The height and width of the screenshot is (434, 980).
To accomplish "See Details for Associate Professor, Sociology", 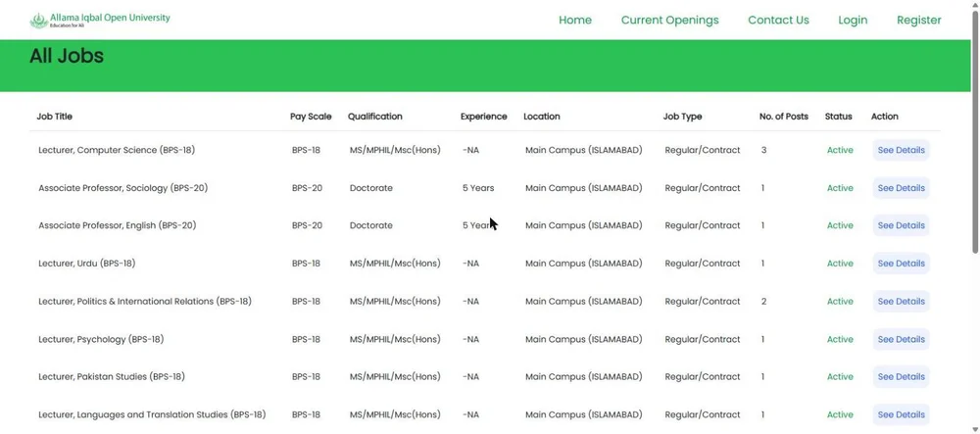I will (x=902, y=188).
